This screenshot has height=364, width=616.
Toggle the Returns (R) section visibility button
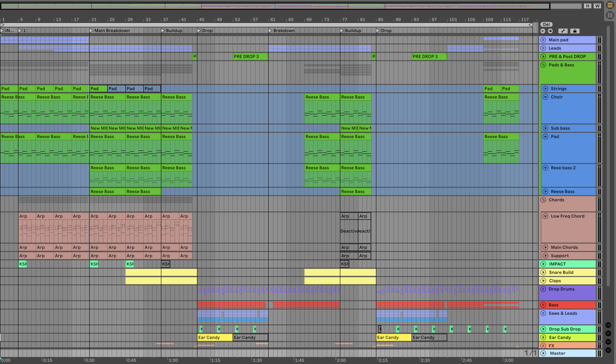(608, 333)
